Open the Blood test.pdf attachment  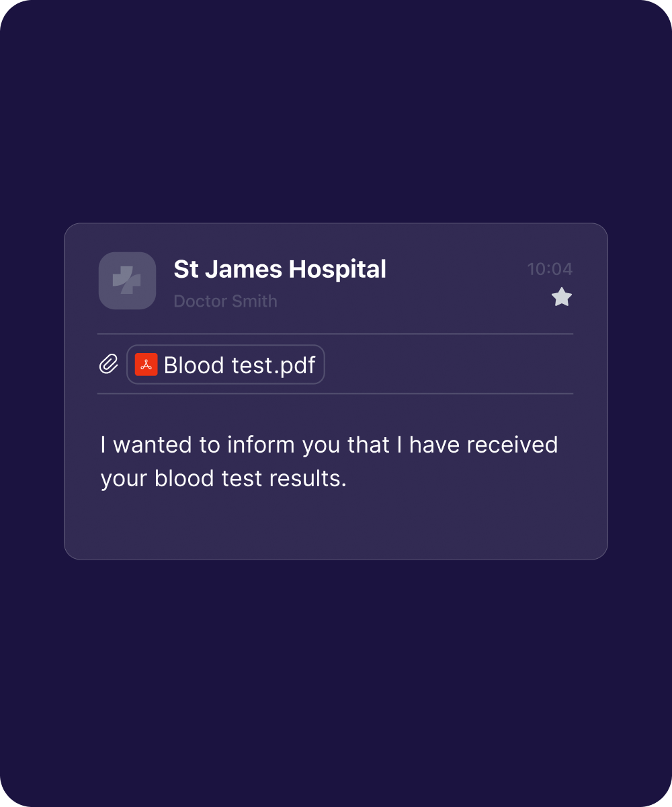coord(226,365)
